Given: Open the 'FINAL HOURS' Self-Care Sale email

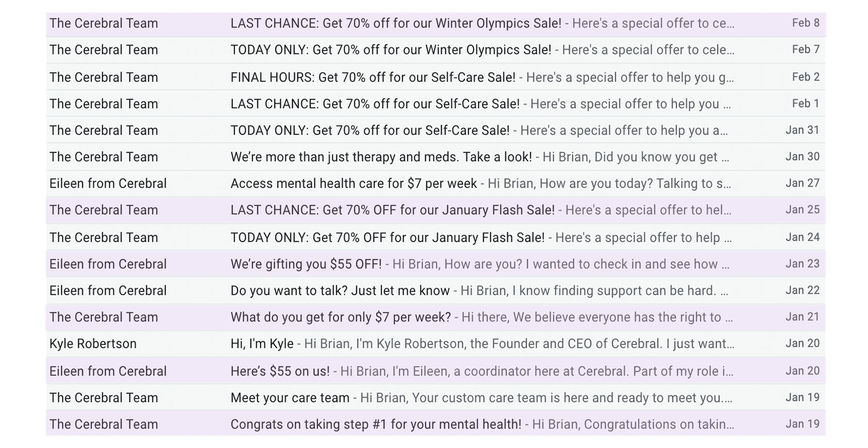Looking at the screenshot, I should (373, 77).
